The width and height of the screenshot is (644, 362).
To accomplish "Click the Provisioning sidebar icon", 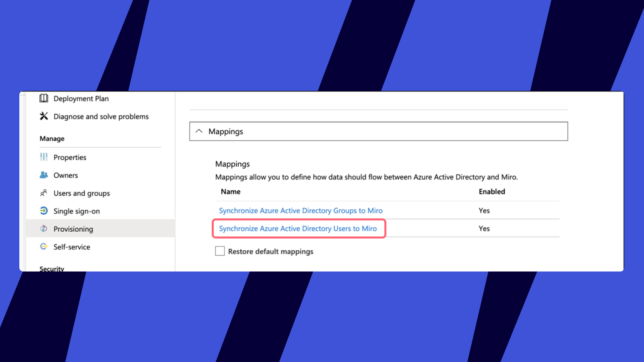I will 43,229.
